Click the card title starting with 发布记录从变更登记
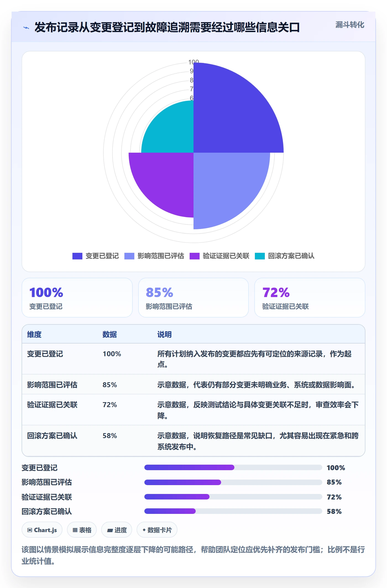The width and height of the screenshot is (387, 588). [167, 27]
